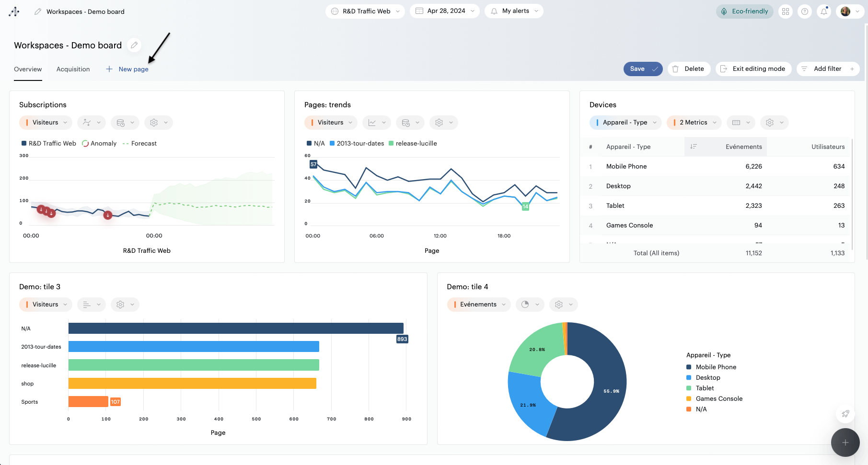
Task: Open the Apr 28, 2024 date picker
Action: click(x=445, y=11)
